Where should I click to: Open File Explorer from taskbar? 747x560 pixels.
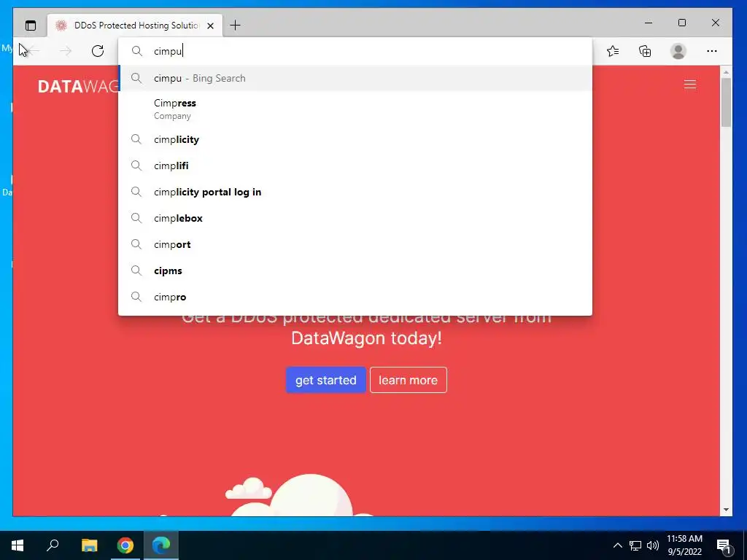pyautogui.click(x=89, y=545)
